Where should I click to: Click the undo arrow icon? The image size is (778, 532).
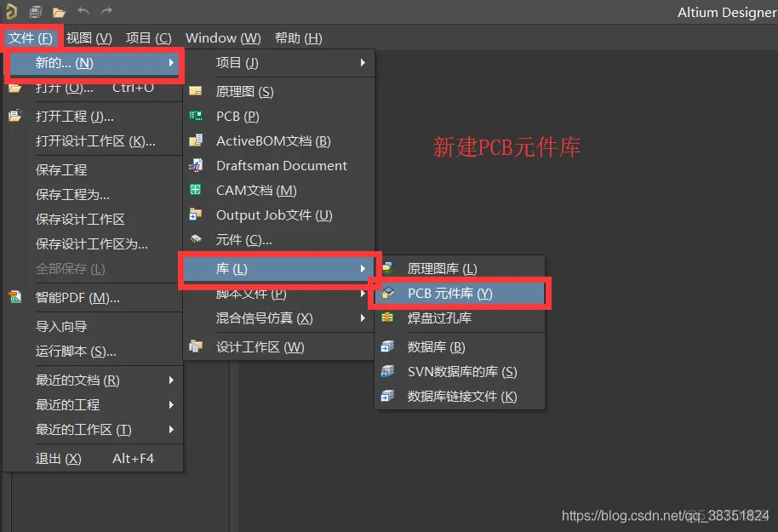pos(83,11)
